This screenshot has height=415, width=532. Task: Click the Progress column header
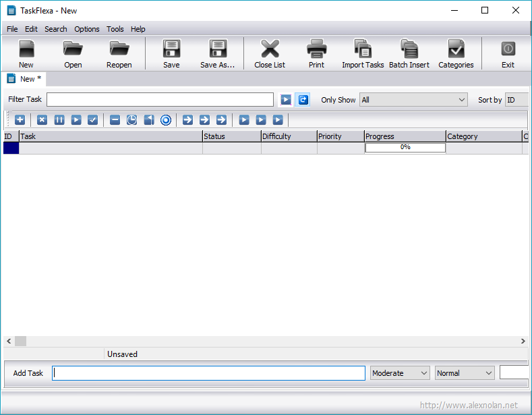[405, 136]
